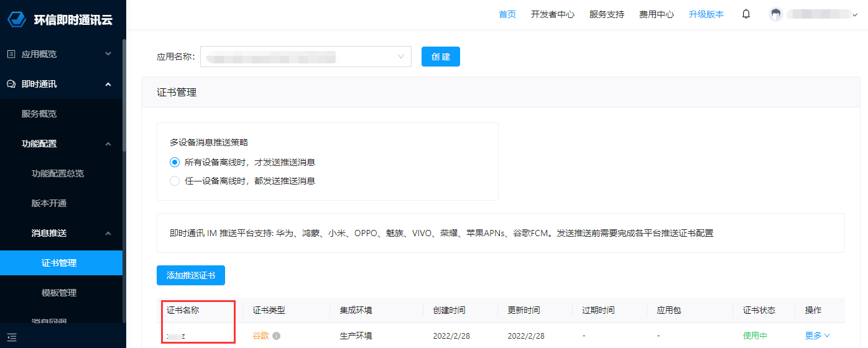Screen dimensions: 868x348
Task: Open notifications bell icon
Action: coord(746,14)
